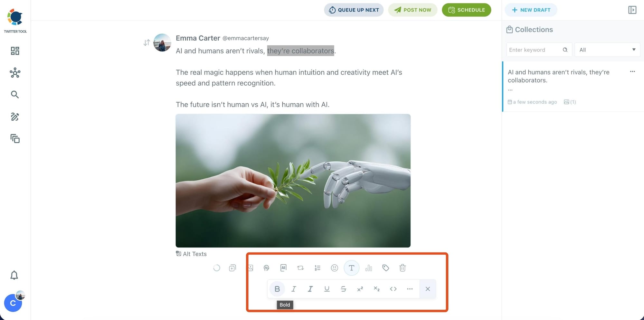Open the tag label icon
644x320 pixels.
pyautogui.click(x=385, y=268)
